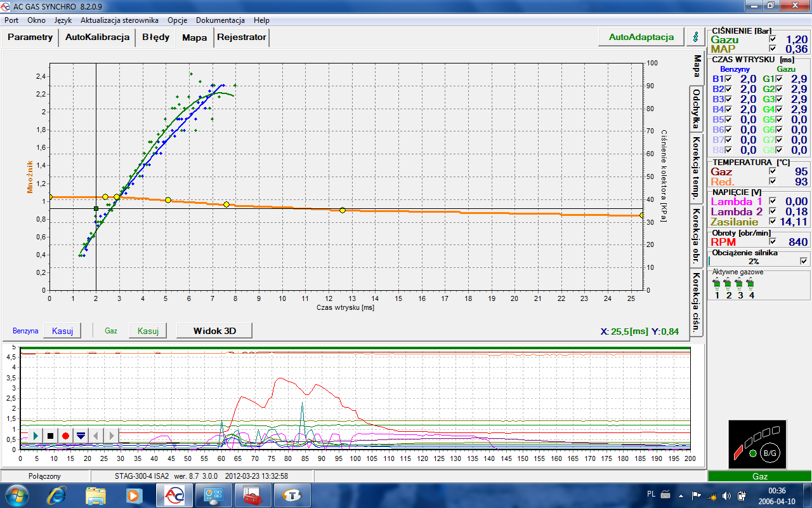Open the Port menu
812x508 pixels.
tap(11, 20)
